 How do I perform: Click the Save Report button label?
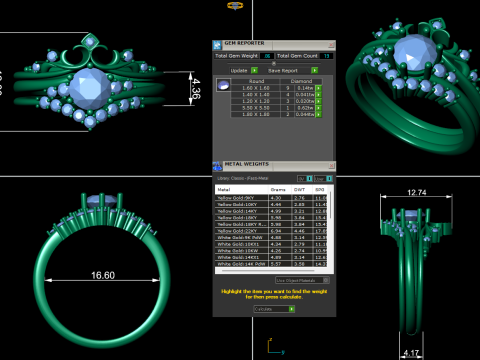(x=283, y=71)
